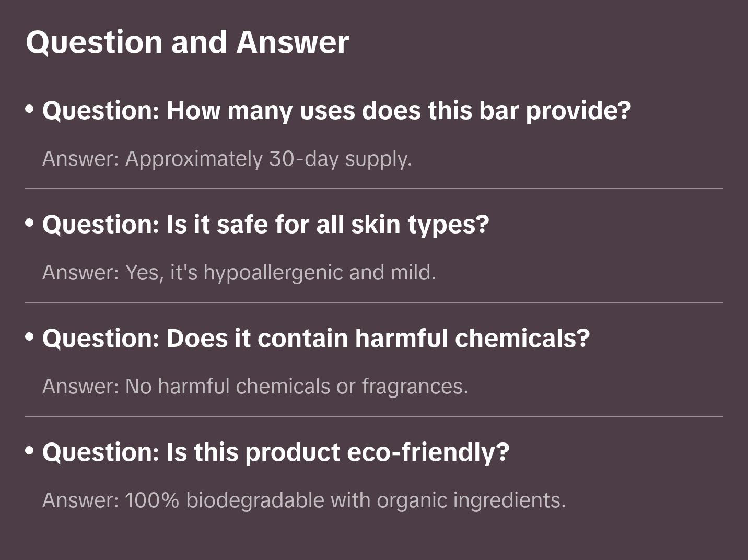
Task: Click the bullet before the bar uses question
Action: pos(29,109)
